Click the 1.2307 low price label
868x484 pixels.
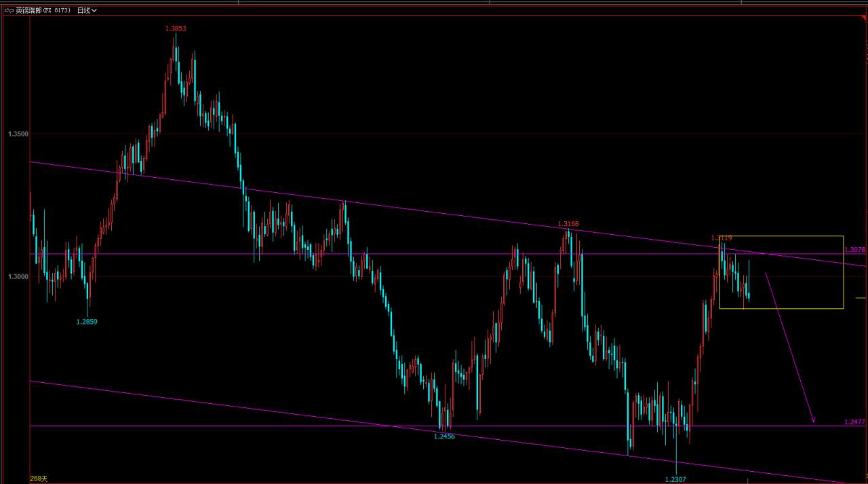675,479
